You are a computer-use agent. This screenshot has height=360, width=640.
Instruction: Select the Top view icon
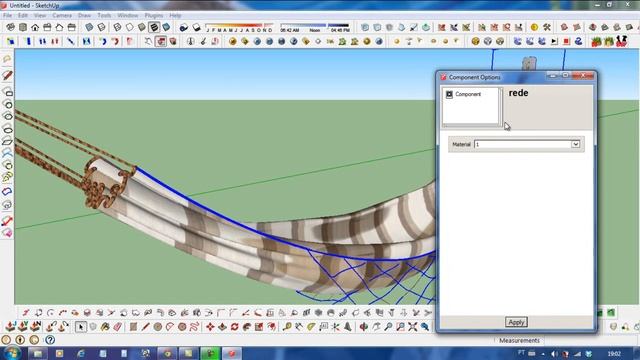(x=23, y=27)
